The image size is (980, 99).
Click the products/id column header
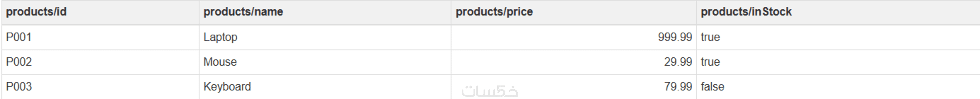click(36, 12)
